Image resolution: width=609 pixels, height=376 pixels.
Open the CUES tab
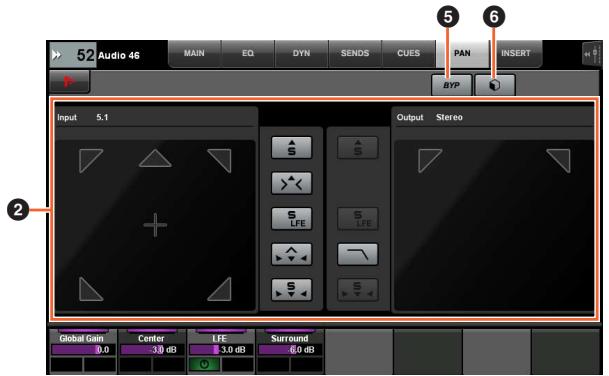[x=409, y=53]
